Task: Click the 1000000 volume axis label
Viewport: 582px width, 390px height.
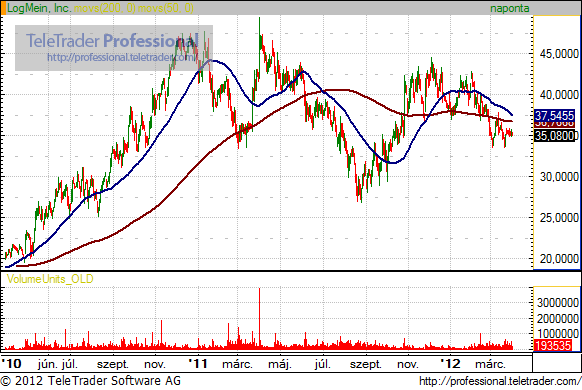Action: point(558,334)
